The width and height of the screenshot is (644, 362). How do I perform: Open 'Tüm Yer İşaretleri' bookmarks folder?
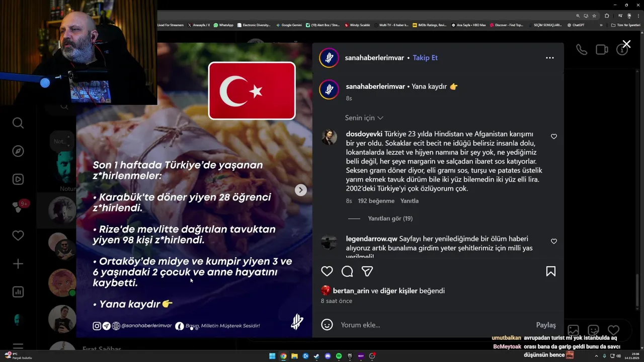pos(625,25)
